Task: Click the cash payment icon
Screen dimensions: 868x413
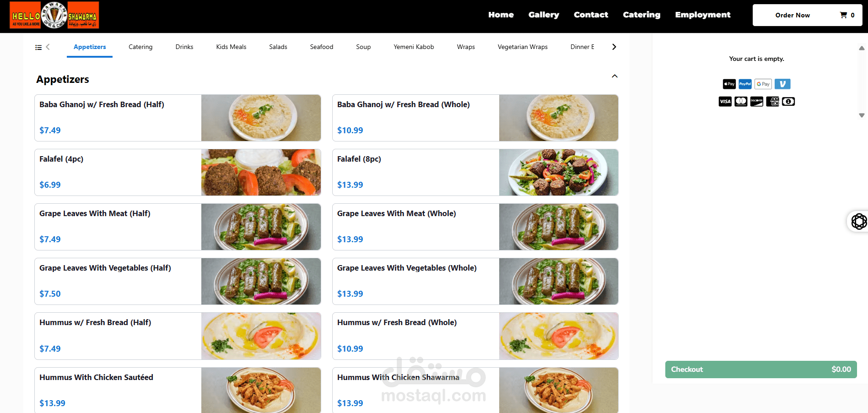Action: tap(788, 101)
